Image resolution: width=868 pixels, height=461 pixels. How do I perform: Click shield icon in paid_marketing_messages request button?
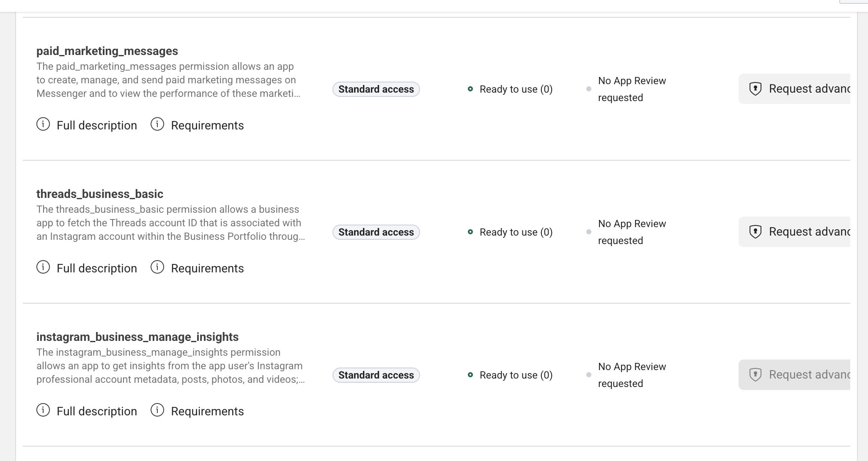pyautogui.click(x=755, y=89)
